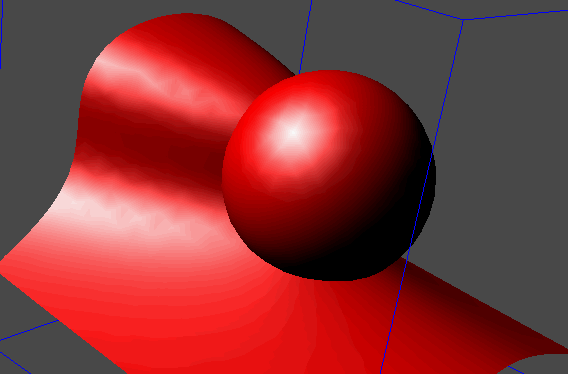Click the rounded top of the curved red ridge
This screenshot has width=568, height=374.
(188, 33)
